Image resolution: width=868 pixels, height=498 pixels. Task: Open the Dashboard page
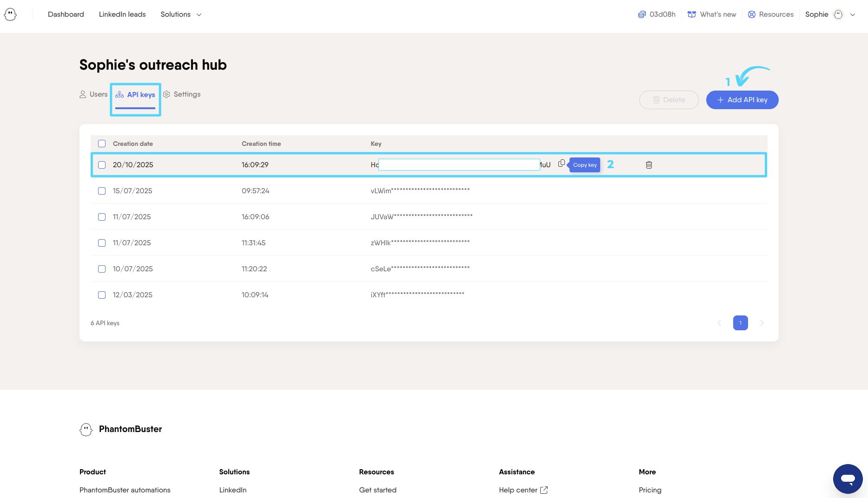click(66, 14)
